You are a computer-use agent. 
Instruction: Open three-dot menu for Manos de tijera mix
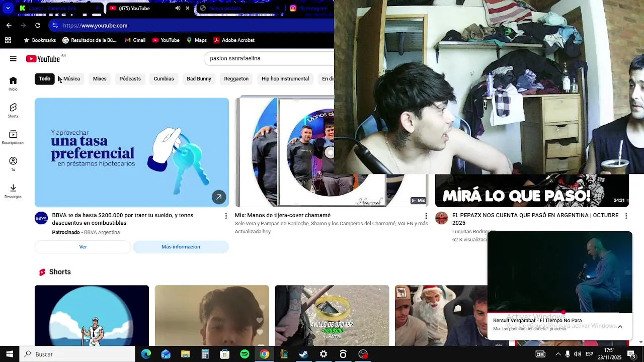(x=426, y=216)
